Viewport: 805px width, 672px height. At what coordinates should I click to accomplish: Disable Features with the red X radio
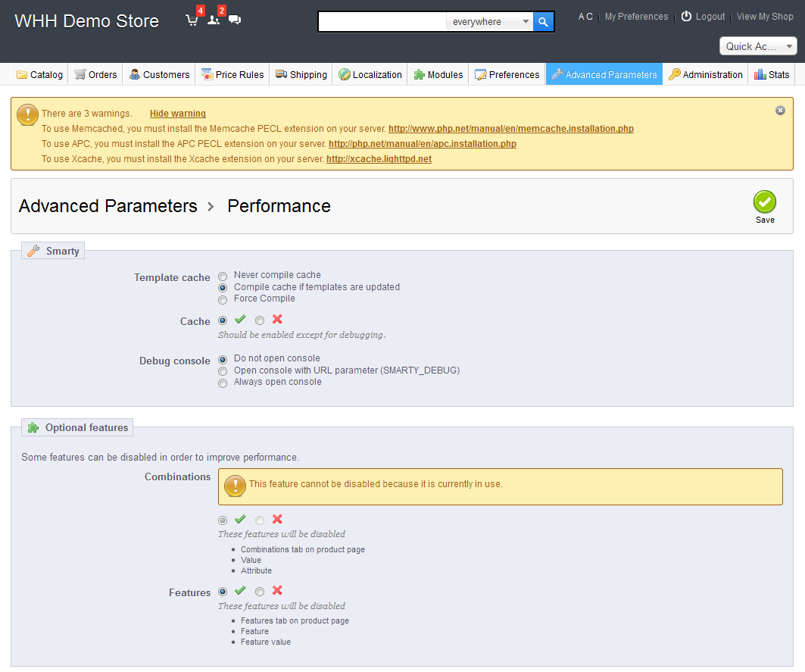click(260, 592)
